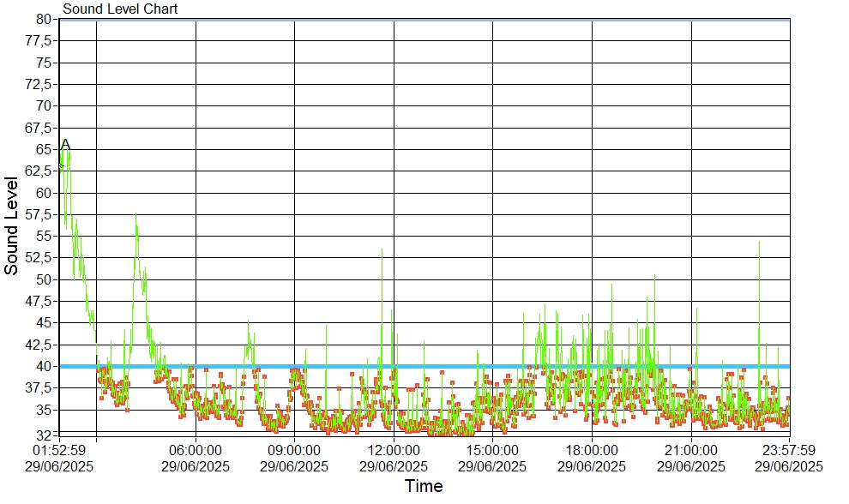Select the vertical "Sound Level" axis label
Image resolution: width=849 pixels, height=504 pixels.
click(12, 225)
